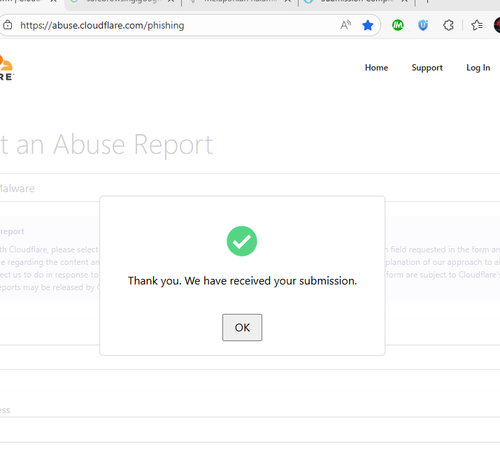Click the Cloudflare logo
The image size is (500, 462).
click(6, 68)
